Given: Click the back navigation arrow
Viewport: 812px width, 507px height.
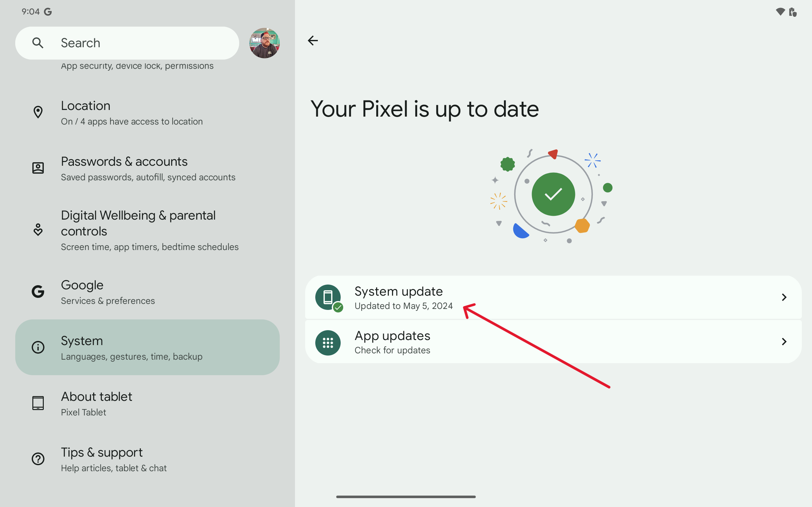Looking at the screenshot, I should pyautogui.click(x=313, y=40).
